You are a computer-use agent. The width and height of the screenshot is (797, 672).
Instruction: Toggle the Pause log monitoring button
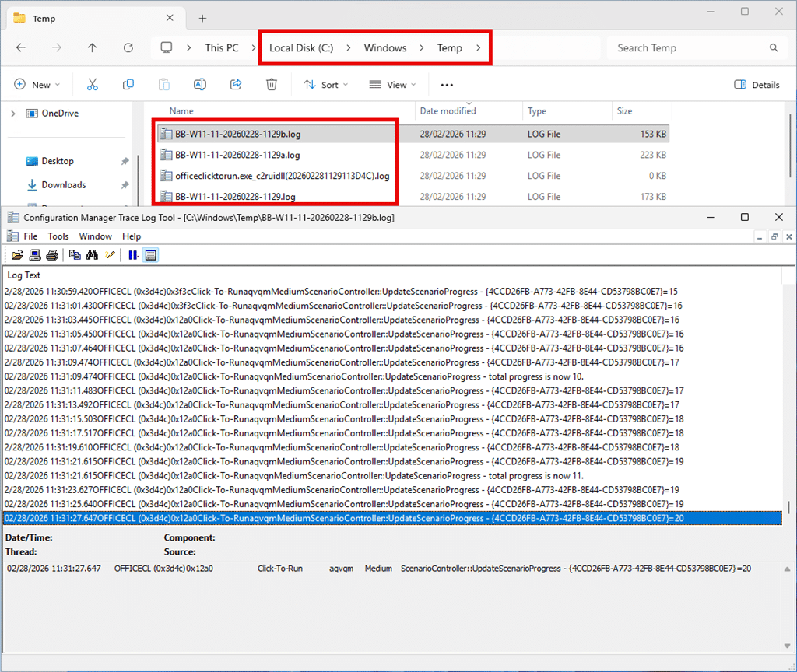coord(133,254)
